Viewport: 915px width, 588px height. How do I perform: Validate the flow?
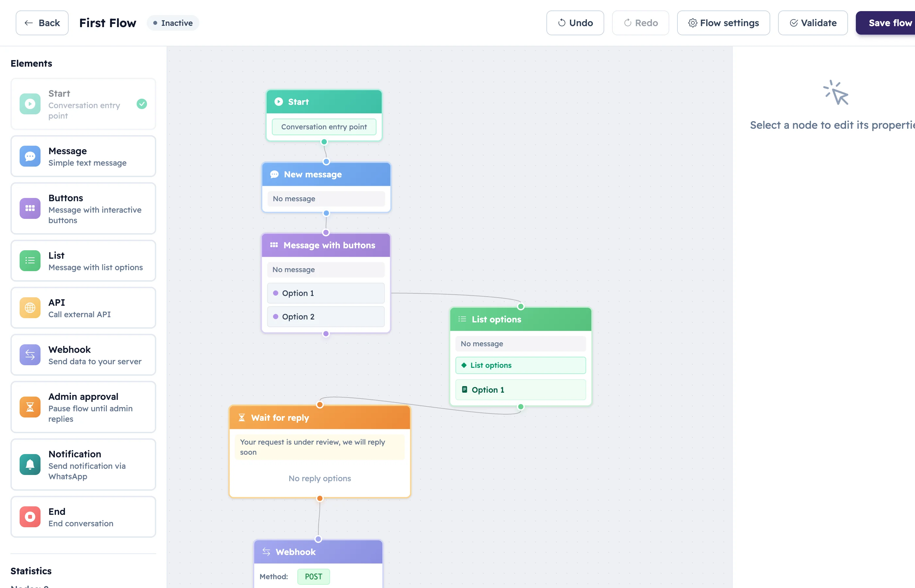coord(813,23)
